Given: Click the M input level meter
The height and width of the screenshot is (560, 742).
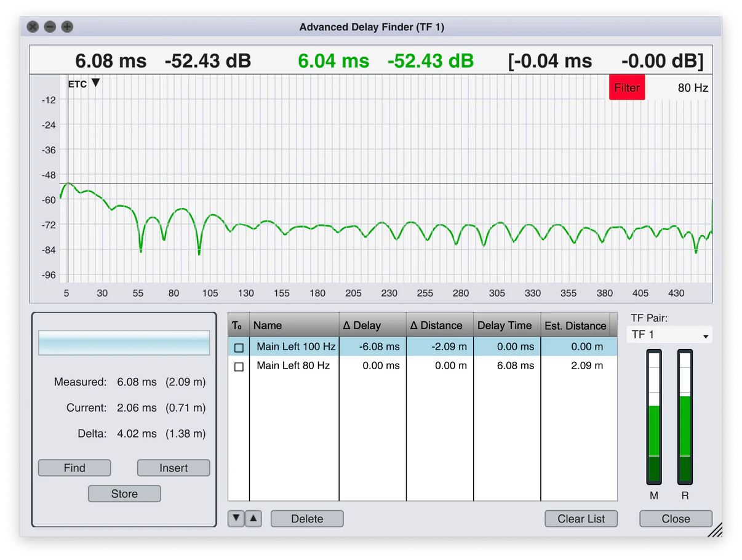Looking at the screenshot, I should coord(653,417).
